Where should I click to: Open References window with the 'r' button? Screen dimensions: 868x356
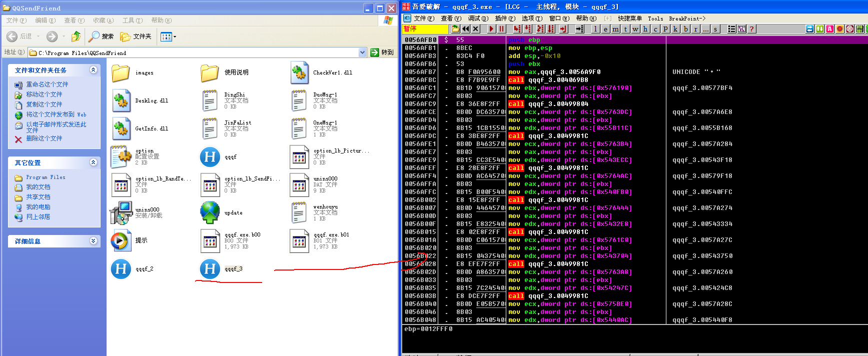click(x=695, y=29)
